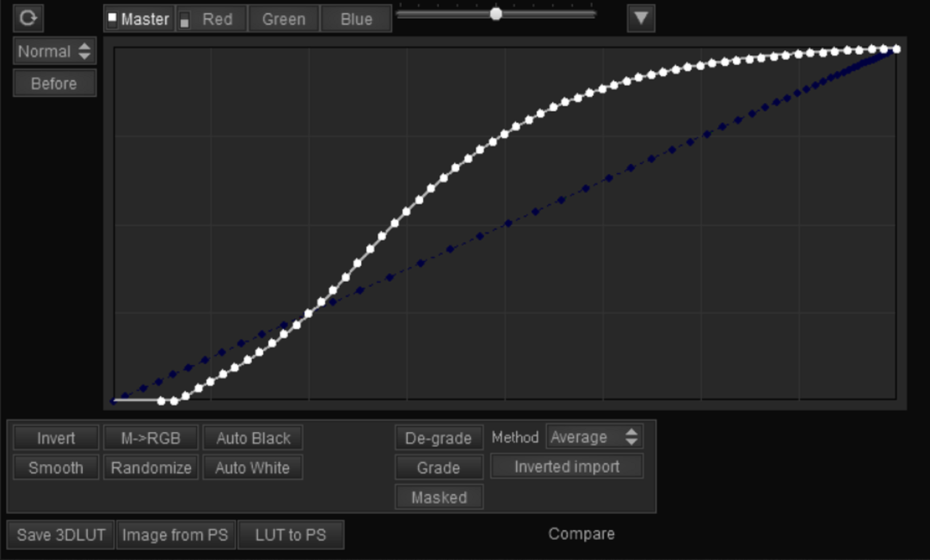Click the Grade button
The width and height of the screenshot is (930, 560).
(x=439, y=468)
